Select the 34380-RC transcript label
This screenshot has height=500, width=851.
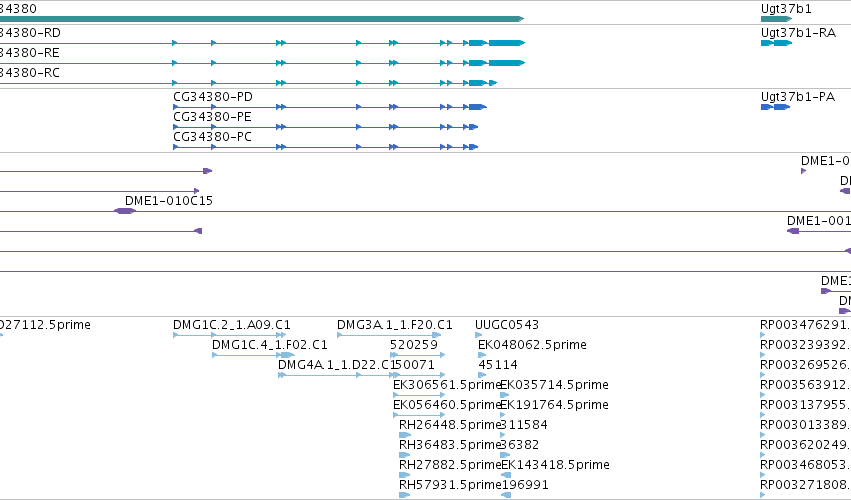point(30,73)
